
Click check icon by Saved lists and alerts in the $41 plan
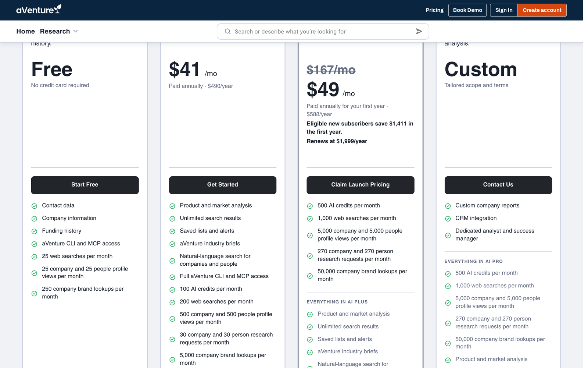(x=172, y=231)
